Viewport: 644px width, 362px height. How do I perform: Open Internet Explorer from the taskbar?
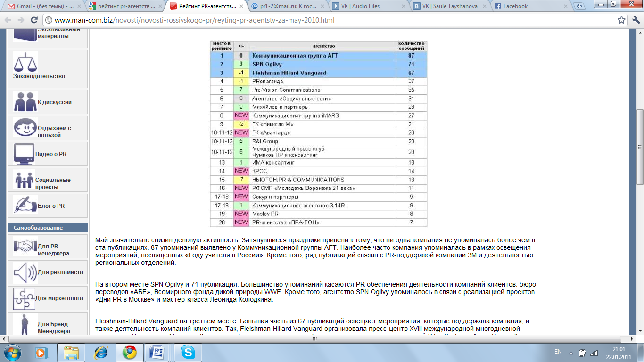pyautogui.click(x=100, y=352)
